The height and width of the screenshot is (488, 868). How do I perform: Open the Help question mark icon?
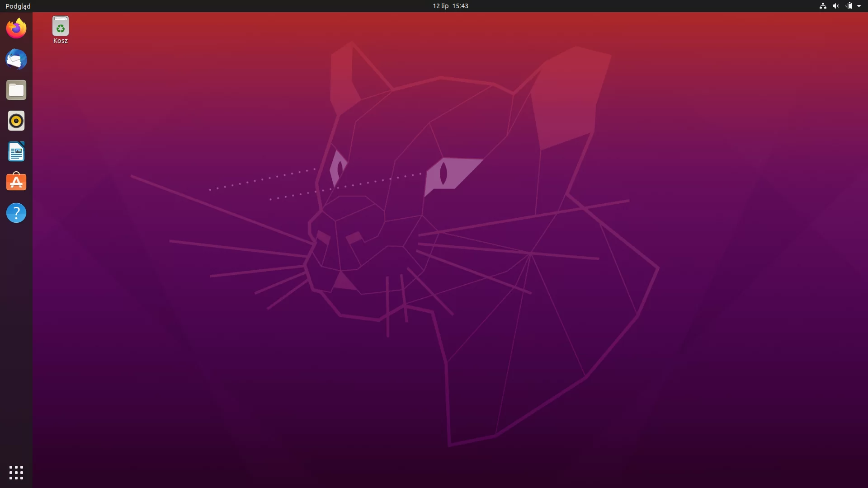[16, 213]
